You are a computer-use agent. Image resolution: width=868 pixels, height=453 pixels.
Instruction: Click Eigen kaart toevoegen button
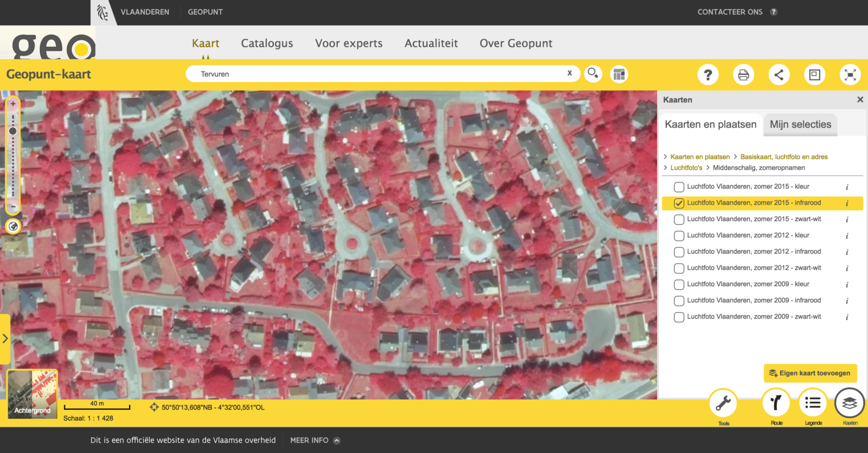(810, 373)
